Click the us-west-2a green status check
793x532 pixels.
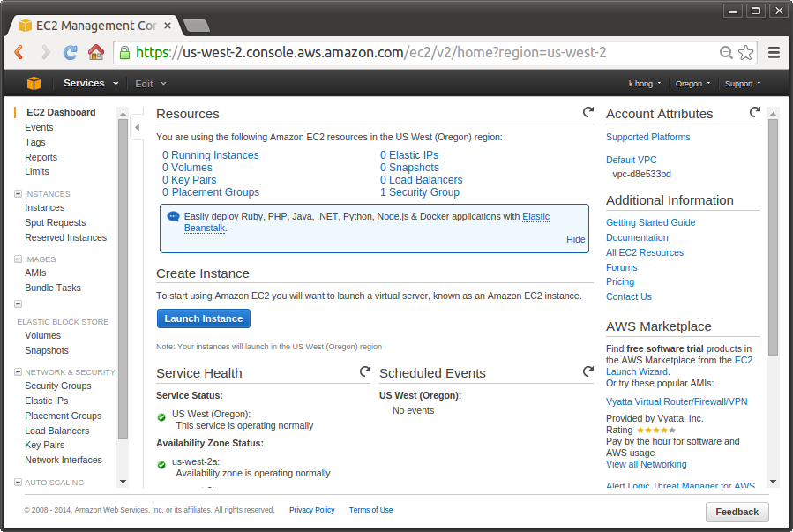[x=161, y=465]
